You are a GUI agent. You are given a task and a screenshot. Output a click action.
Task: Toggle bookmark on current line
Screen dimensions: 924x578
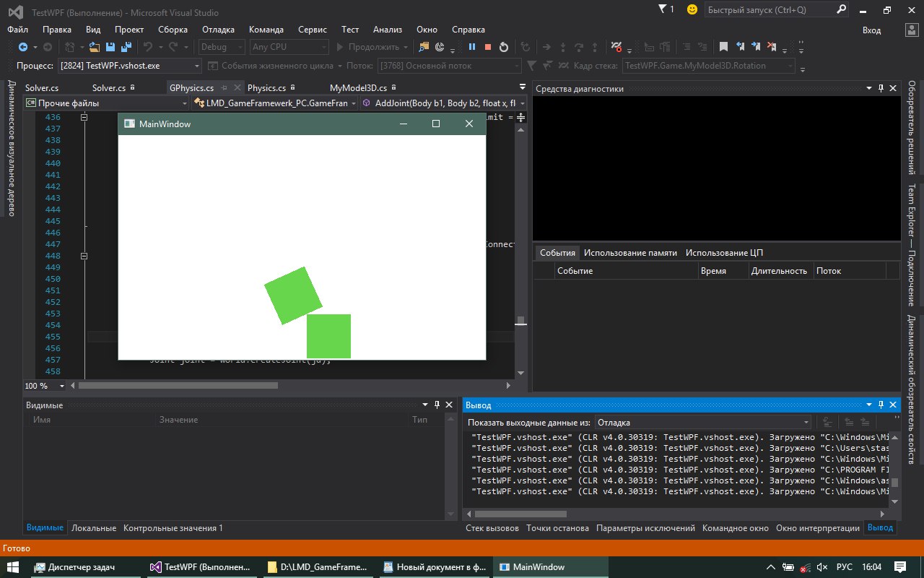click(723, 47)
